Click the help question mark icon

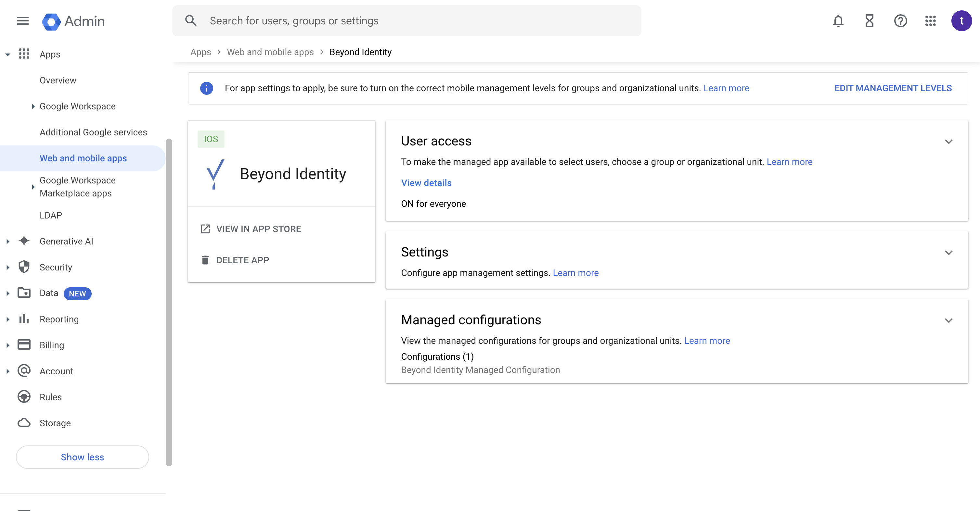[x=900, y=21]
